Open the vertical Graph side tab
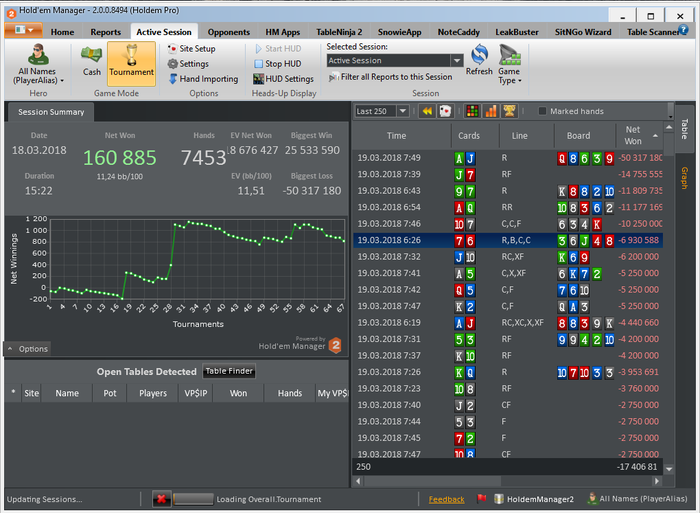The height and width of the screenshot is (513, 700). 684,178
